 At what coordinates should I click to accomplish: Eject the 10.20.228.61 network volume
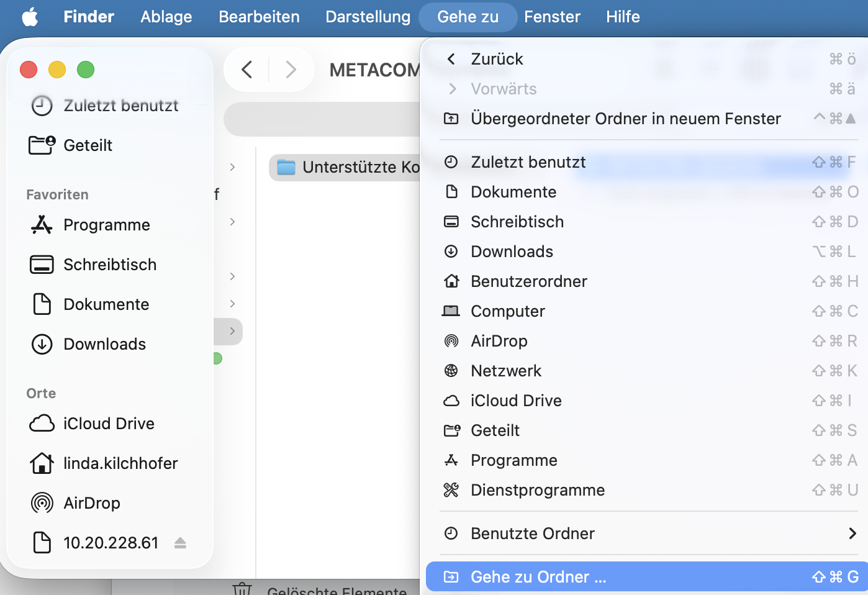(x=180, y=543)
